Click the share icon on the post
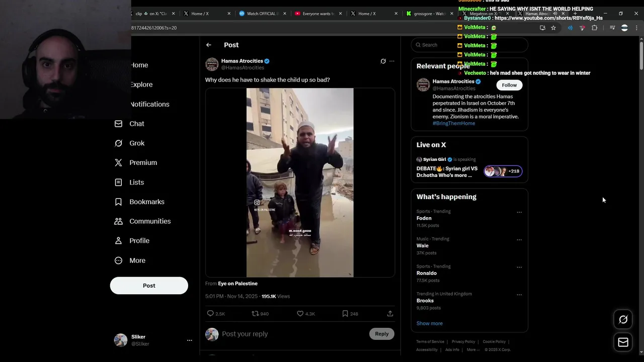644x362 pixels. coord(390,314)
